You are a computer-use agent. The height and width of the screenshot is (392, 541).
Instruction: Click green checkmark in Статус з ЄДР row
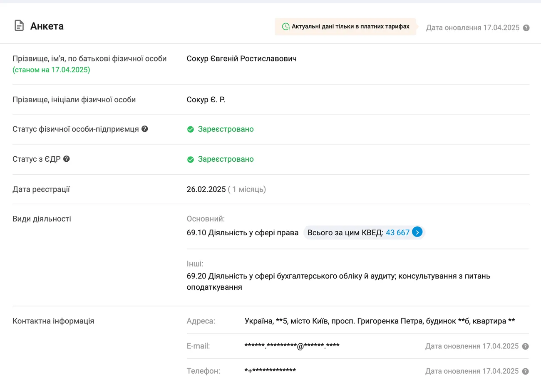(x=191, y=159)
